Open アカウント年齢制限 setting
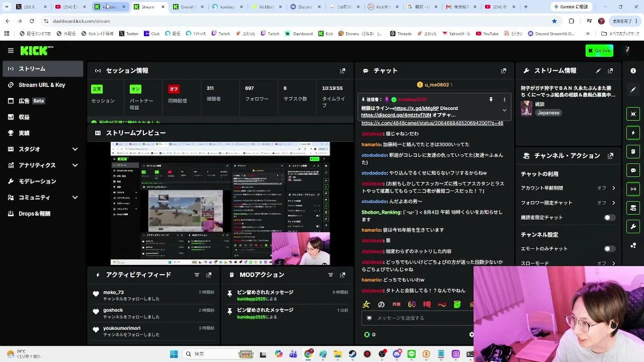This screenshot has width=644, height=362. [x=568, y=188]
